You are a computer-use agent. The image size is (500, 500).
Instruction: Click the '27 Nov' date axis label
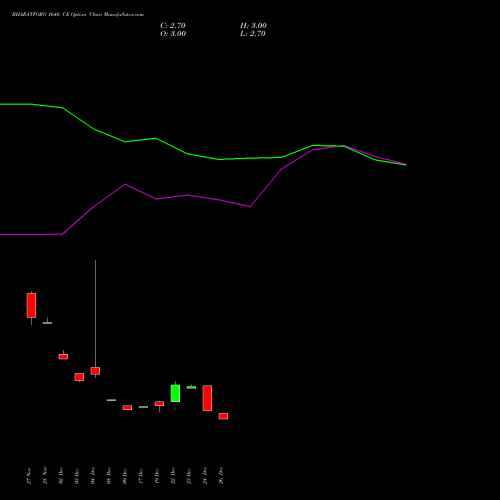coord(29,475)
